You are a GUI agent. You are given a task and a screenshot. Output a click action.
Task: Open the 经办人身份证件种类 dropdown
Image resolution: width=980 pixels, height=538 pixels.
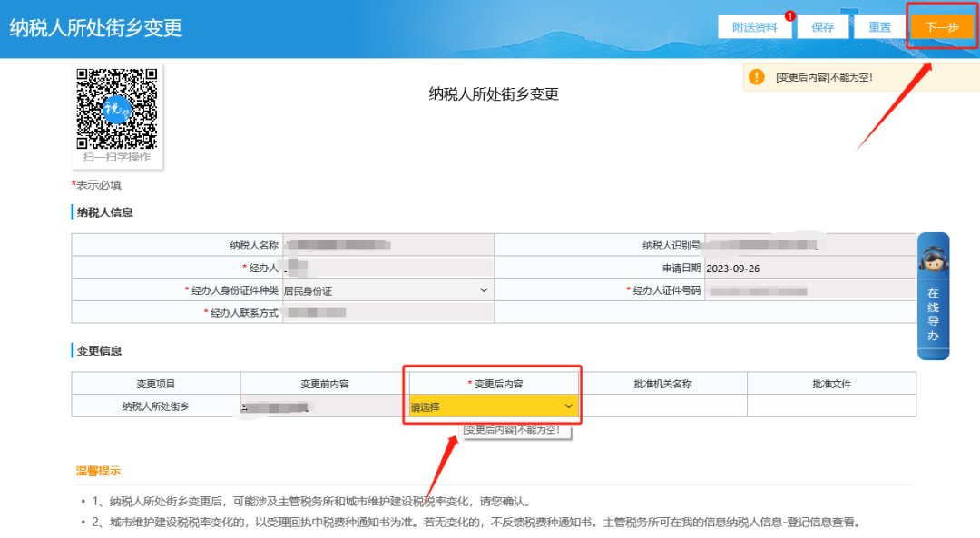coord(387,290)
